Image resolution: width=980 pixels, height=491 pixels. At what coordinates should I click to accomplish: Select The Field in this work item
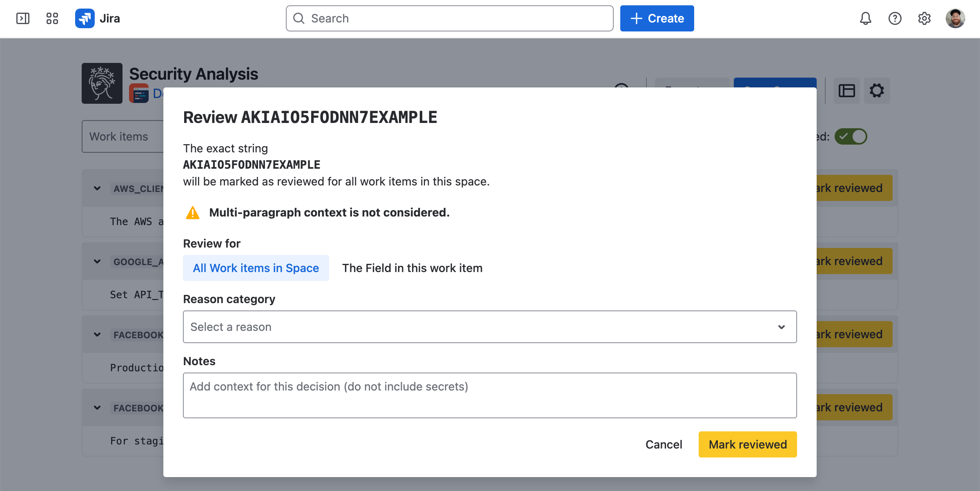pyautogui.click(x=412, y=268)
